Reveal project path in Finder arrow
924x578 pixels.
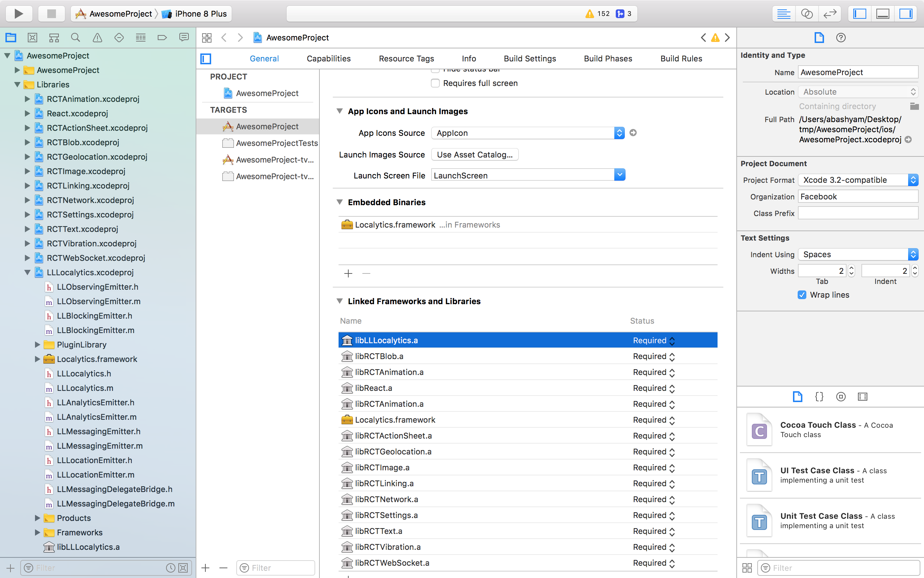(x=908, y=139)
